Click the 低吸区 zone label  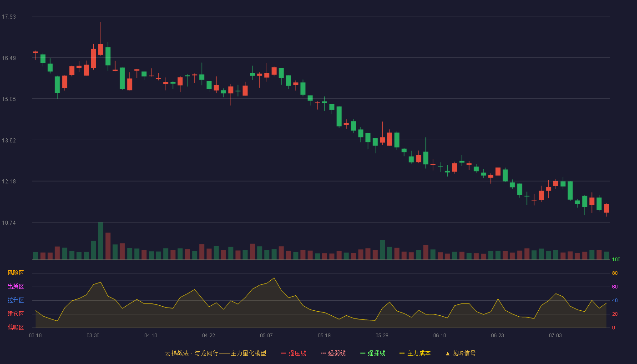tap(15, 327)
